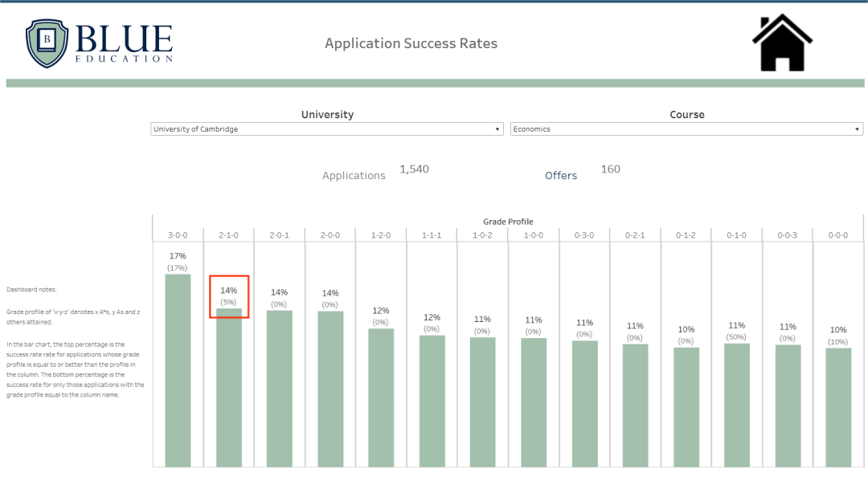Image resolution: width=868 pixels, height=477 pixels.
Task: Click the Course dropdown arrow
Action: (x=857, y=129)
